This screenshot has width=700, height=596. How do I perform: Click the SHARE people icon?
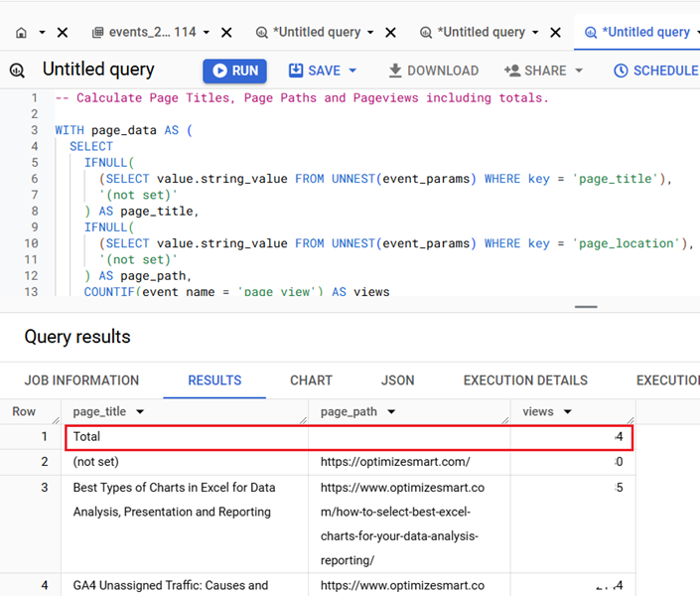tap(512, 71)
